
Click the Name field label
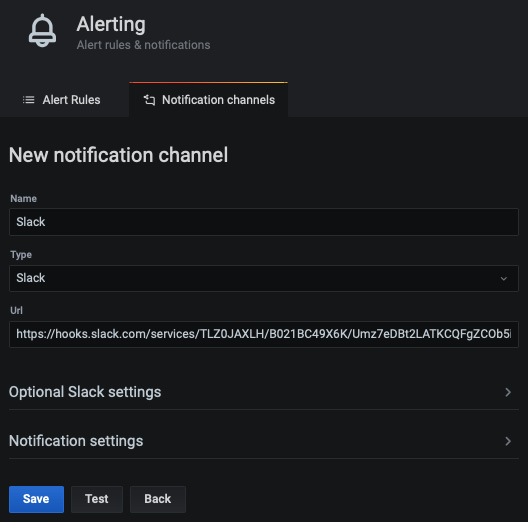(x=24, y=198)
